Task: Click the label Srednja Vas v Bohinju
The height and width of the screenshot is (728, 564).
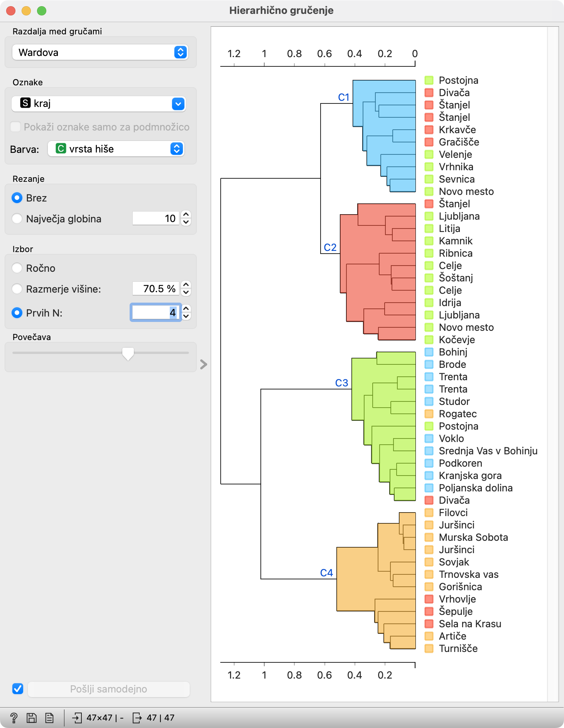Action: tap(488, 451)
